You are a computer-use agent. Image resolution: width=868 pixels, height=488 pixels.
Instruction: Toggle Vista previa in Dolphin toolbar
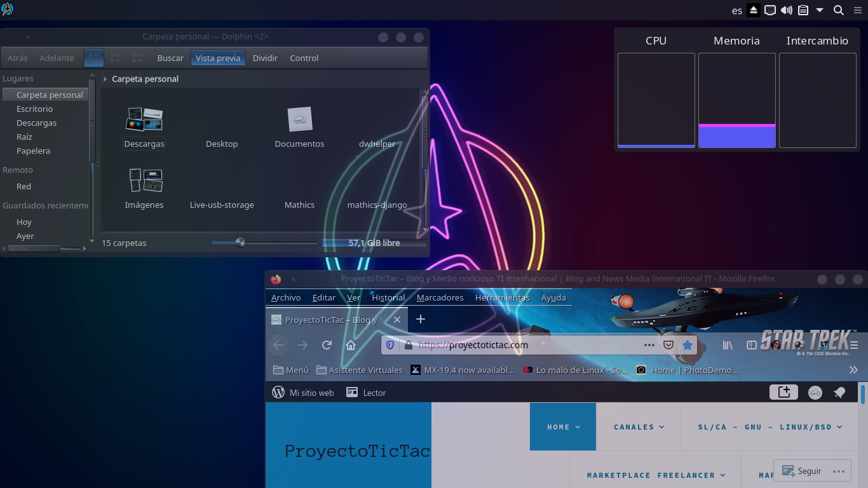pos(218,58)
